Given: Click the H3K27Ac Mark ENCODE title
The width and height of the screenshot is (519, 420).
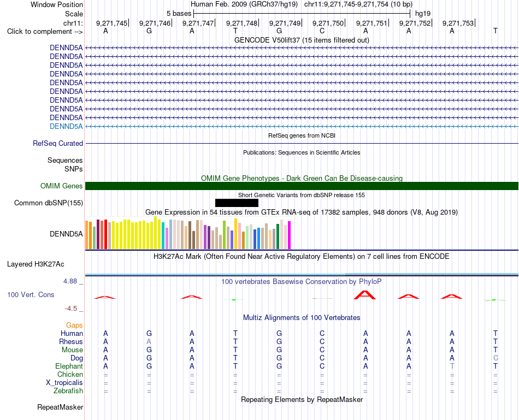Looking at the screenshot, I should pyautogui.click(x=302, y=257).
